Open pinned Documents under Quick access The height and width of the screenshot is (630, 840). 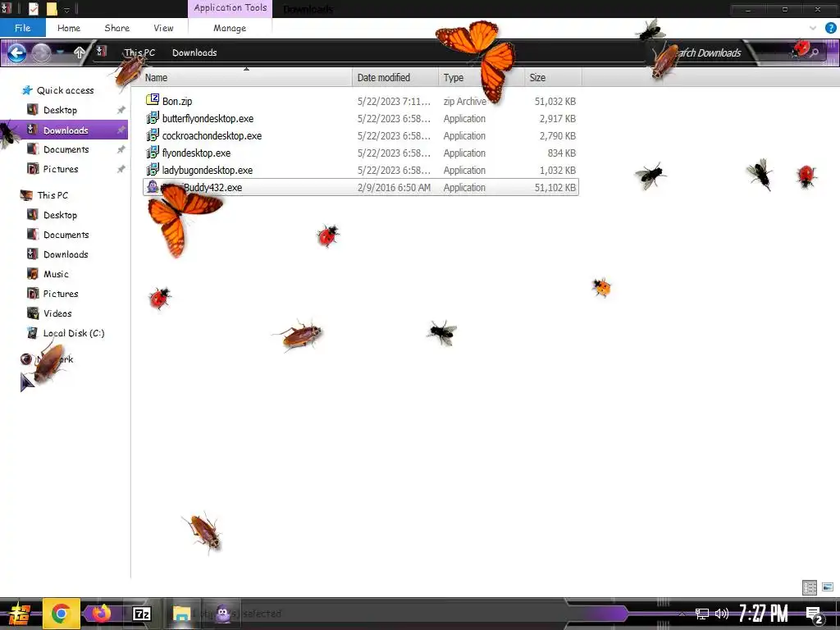tap(66, 149)
